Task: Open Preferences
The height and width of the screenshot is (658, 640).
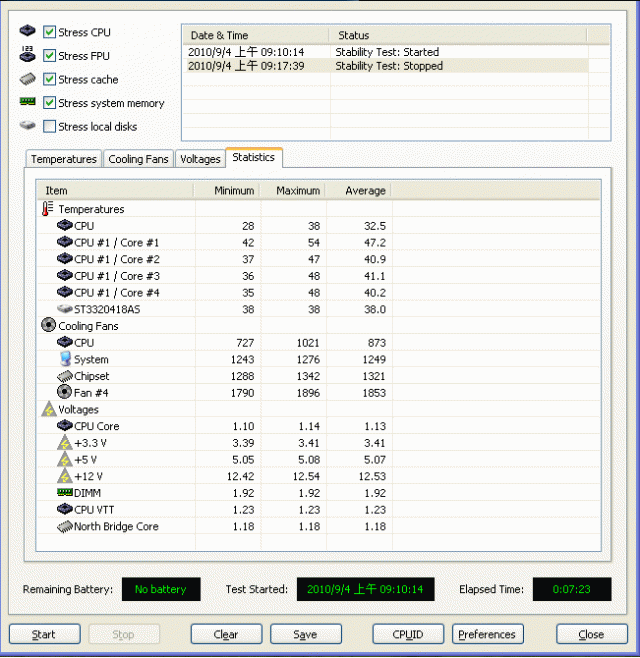Action: coord(488,634)
